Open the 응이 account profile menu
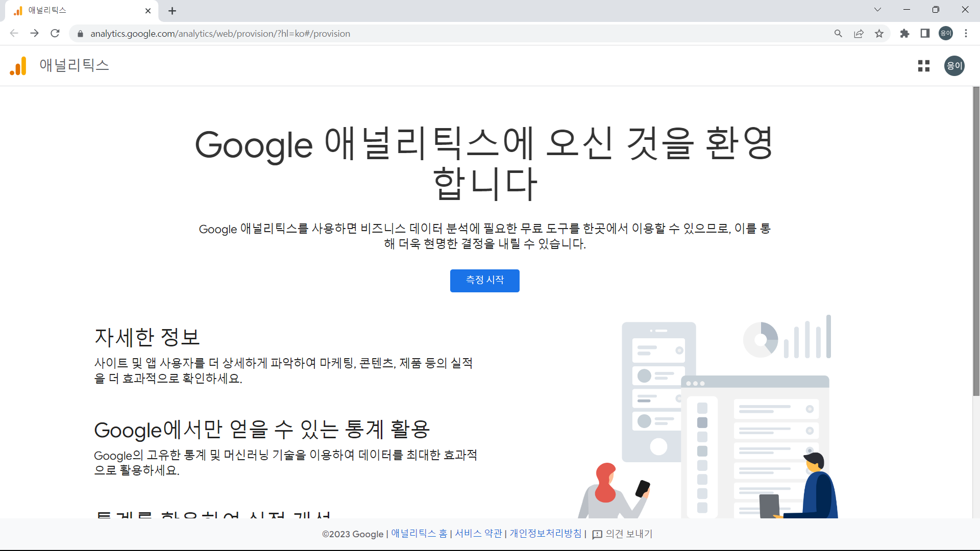 point(954,66)
